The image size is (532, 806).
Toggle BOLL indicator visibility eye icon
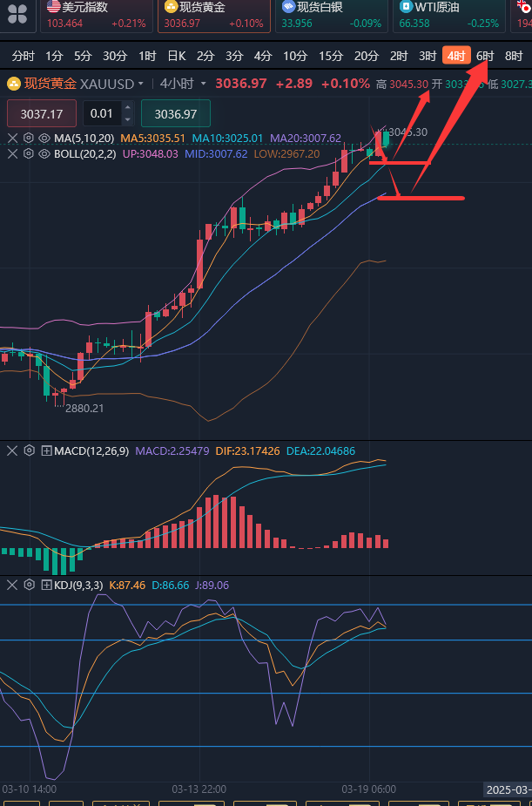(44, 153)
